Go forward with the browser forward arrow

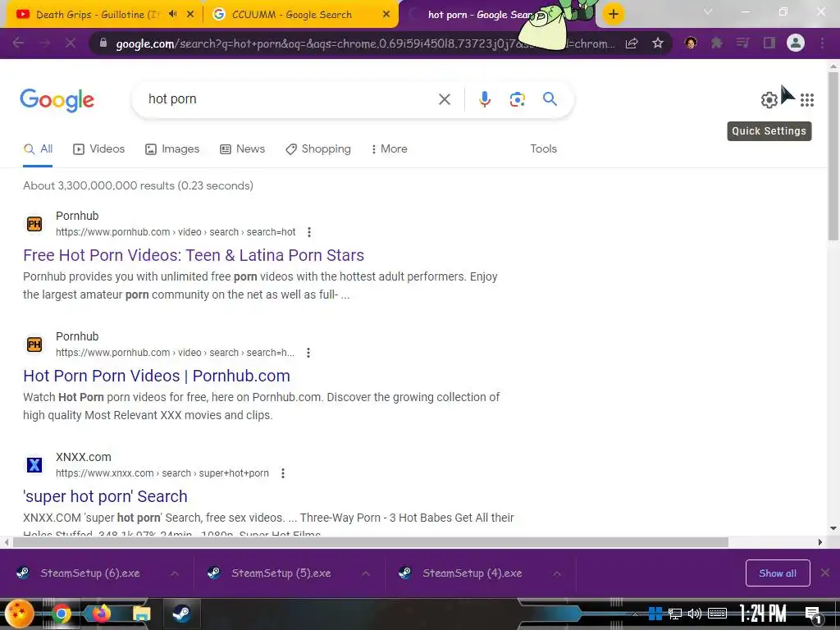[x=44, y=43]
